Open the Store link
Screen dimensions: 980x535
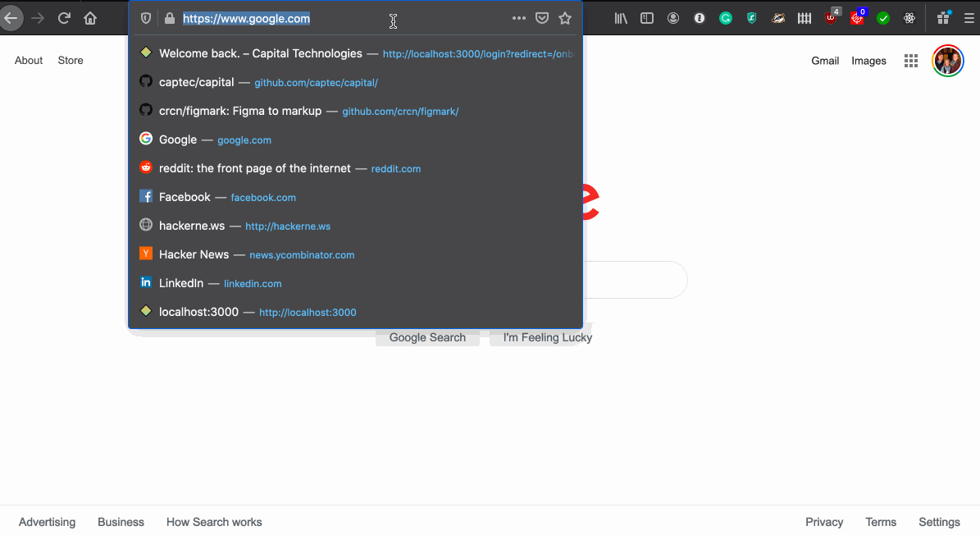coord(71,61)
